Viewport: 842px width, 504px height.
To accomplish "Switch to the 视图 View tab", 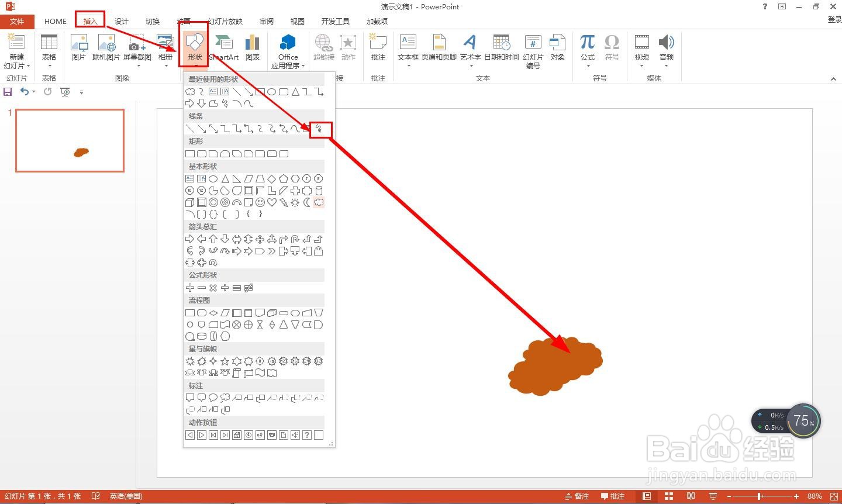I will pos(298,21).
